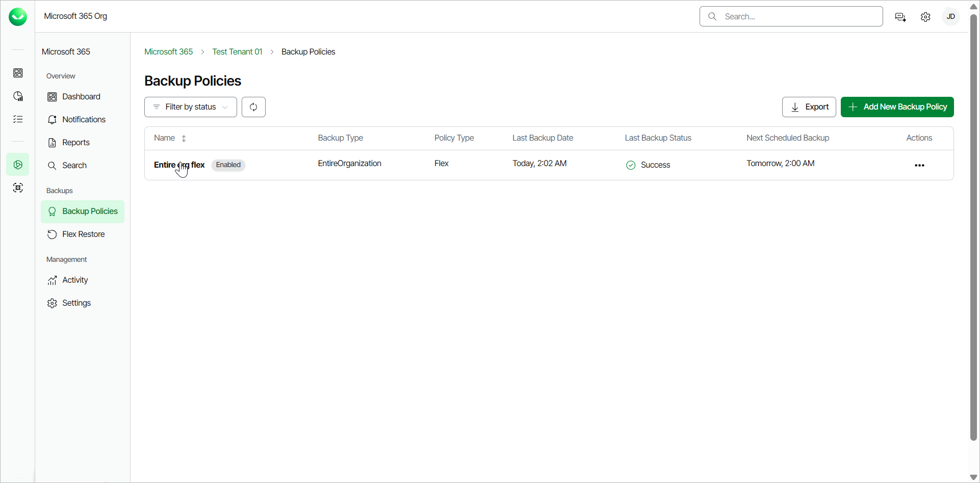Open the JD user avatar menu
The width and height of the screenshot is (980, 483).
[x=951, y=17]
